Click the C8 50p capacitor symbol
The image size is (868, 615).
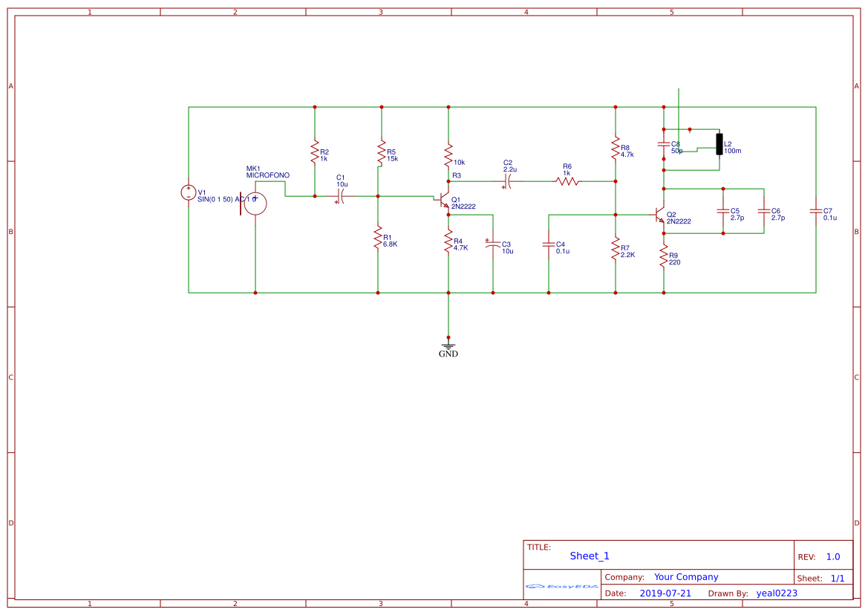(664, 145)
